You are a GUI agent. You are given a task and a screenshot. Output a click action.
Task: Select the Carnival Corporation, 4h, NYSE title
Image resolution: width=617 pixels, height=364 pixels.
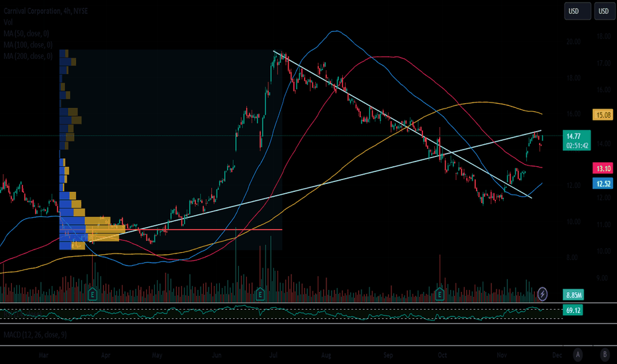point(46,11)
